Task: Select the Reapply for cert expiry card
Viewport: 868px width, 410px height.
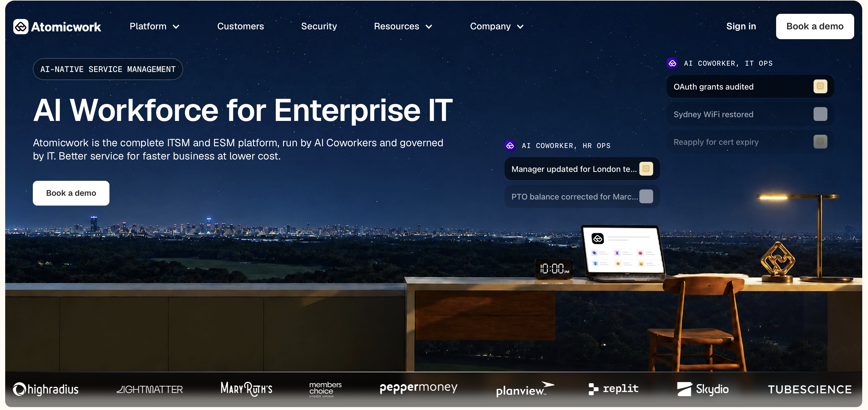Action: [x=750, y=142]
